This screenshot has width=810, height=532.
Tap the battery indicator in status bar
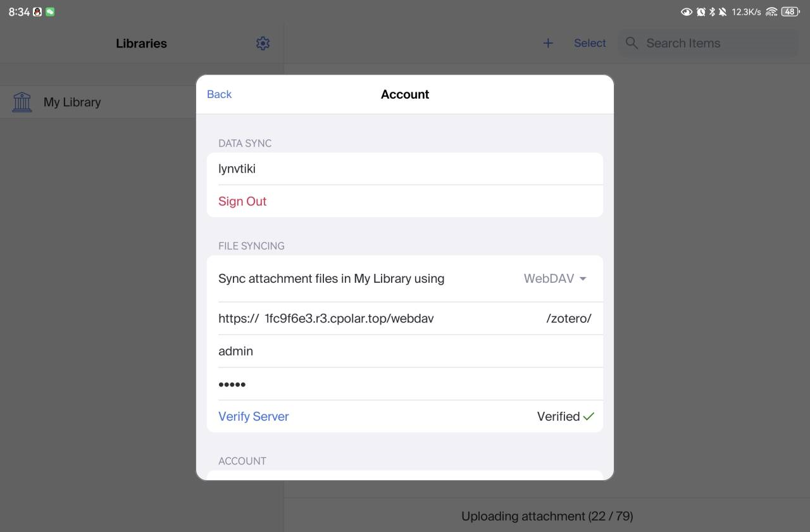[x=790, y=11]
